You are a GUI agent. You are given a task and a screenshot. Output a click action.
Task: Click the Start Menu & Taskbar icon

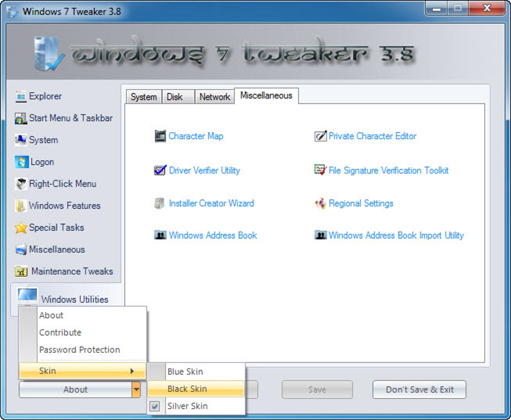pyautogui.click(x=21, y=119)
